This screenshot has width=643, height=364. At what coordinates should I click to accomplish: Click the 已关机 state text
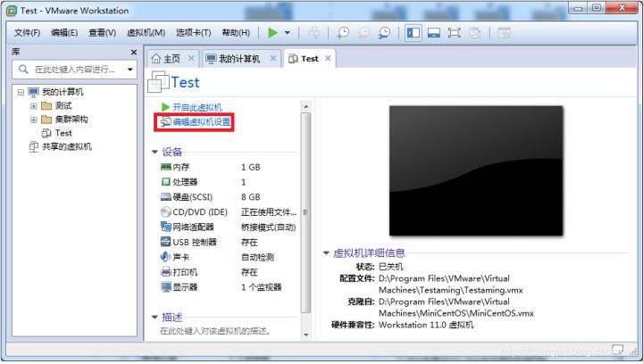391,267
